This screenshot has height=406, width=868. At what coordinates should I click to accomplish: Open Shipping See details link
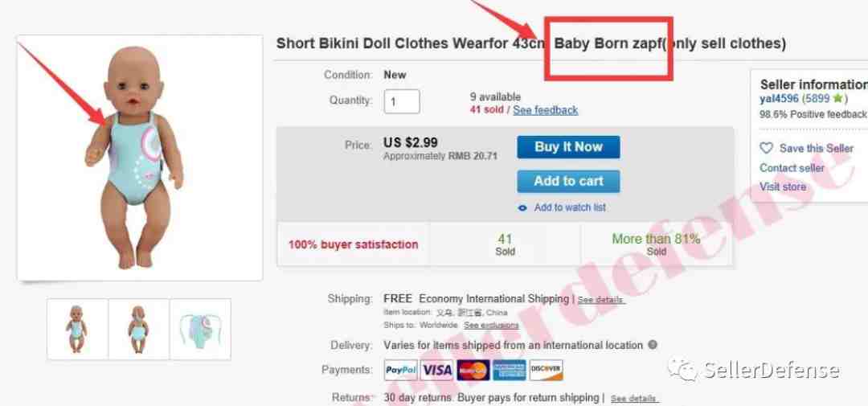601,300
